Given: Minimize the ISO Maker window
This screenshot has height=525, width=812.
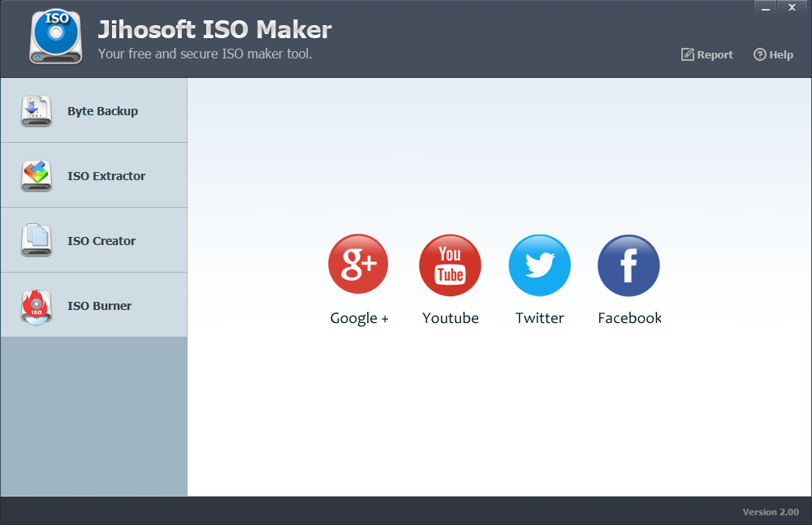Looking at the screenshot, I should click(766, 7).
